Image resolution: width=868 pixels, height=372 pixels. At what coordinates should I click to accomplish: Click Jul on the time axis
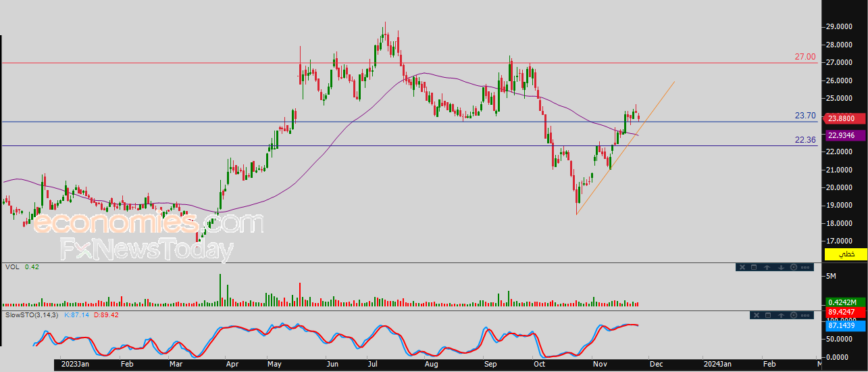(372, 364)
